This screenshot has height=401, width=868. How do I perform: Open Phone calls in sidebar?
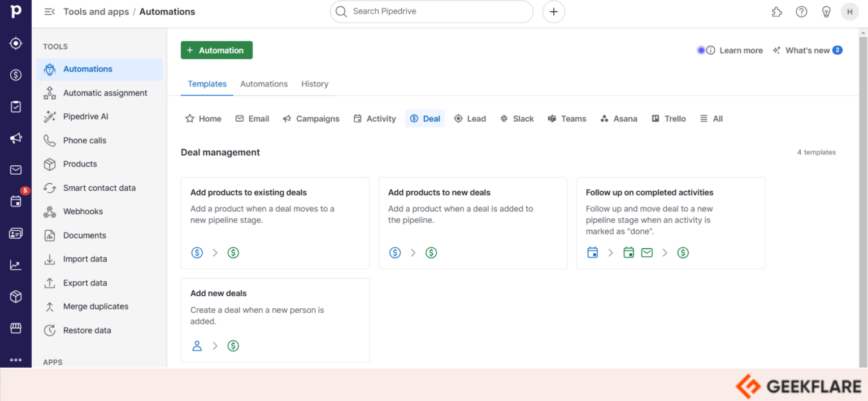pyautogui.click(x=99, y=140)
